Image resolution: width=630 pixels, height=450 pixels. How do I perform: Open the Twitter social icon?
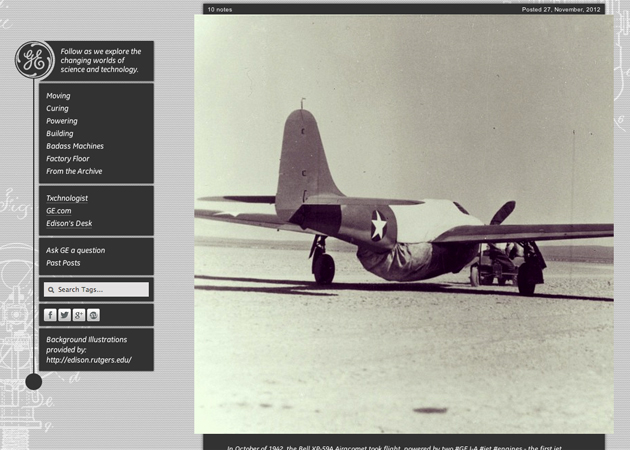(x=64, y=315)
